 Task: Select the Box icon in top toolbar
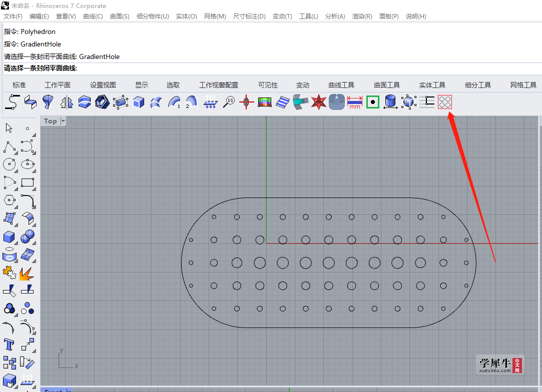click(138, 102)
